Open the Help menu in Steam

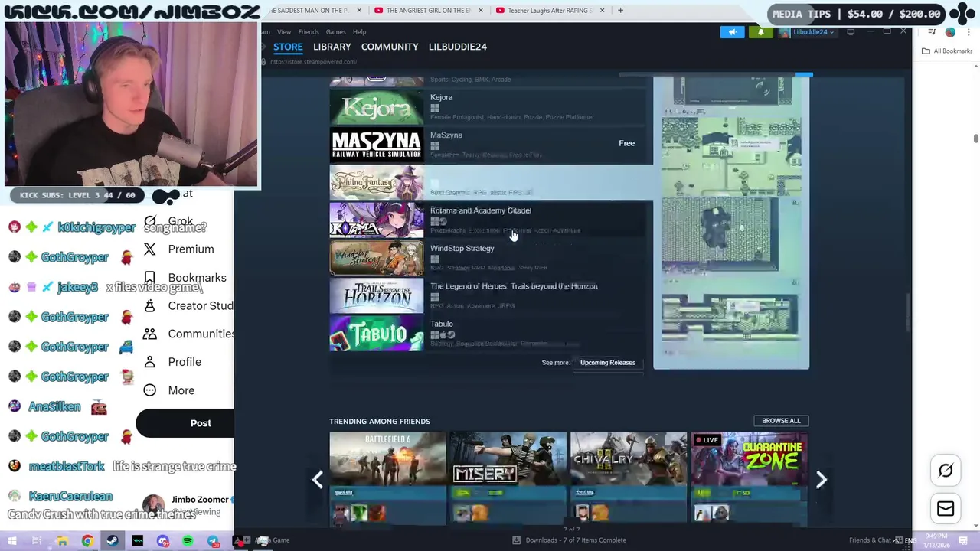pos(360,31)
